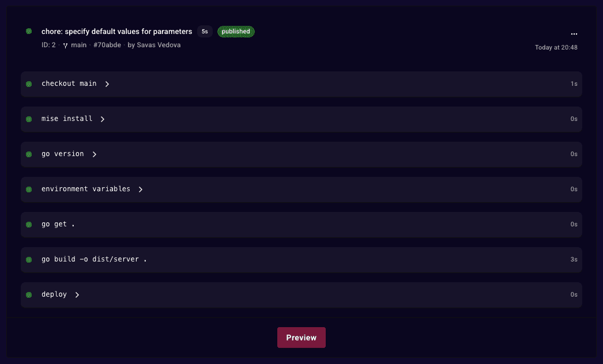Expand the environment variables step chevron
Image resolution: width=603 pixels, height=364 pixels.
tap(141, 189)
